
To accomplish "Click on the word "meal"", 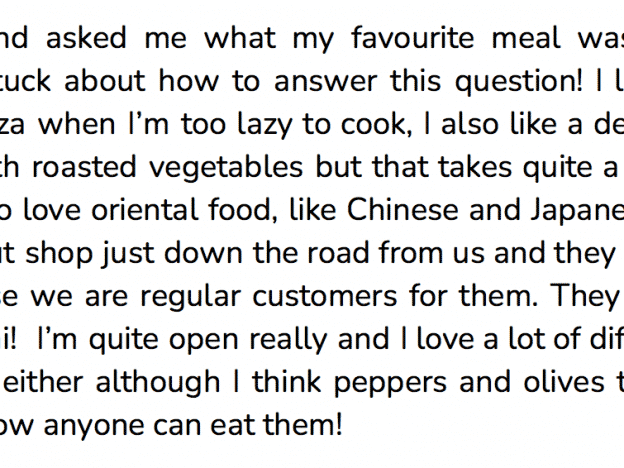I will (x=526, y=38).
